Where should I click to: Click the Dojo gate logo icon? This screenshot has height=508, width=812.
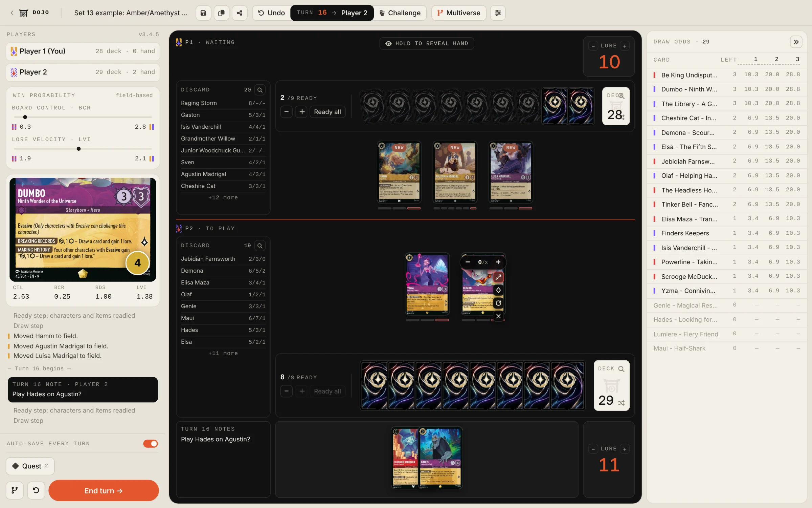24,13
